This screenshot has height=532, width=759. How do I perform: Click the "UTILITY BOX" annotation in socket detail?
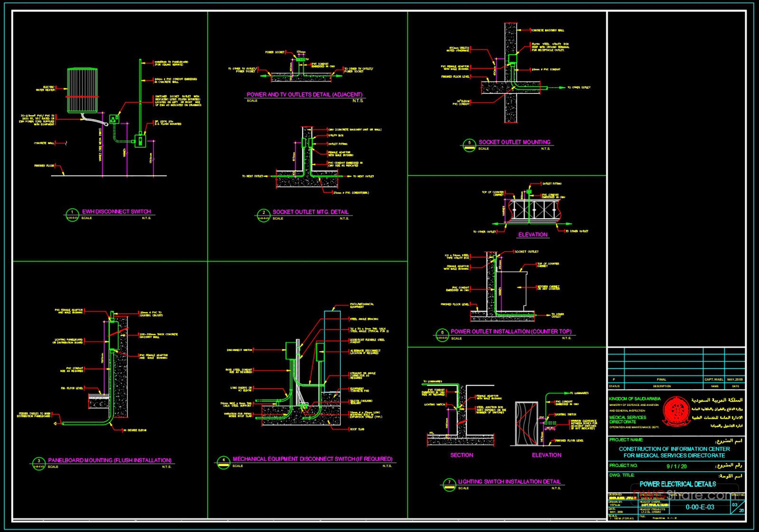336,136
